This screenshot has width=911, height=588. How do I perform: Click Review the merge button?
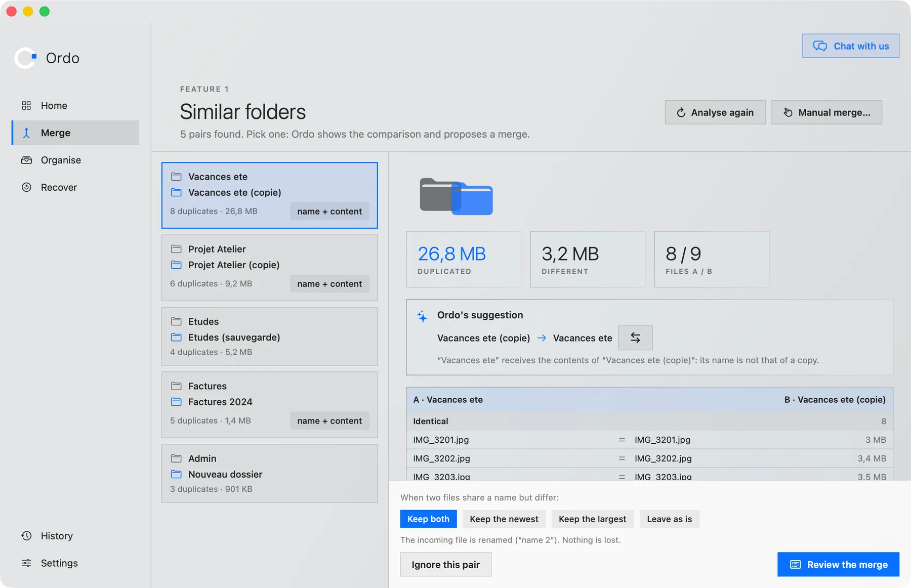click(838, 564)
